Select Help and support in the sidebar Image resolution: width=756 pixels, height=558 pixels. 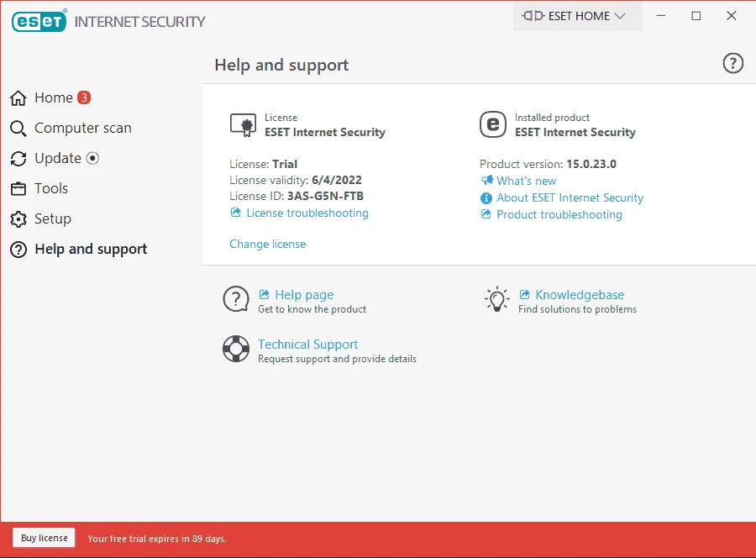(x=91, y=250)
